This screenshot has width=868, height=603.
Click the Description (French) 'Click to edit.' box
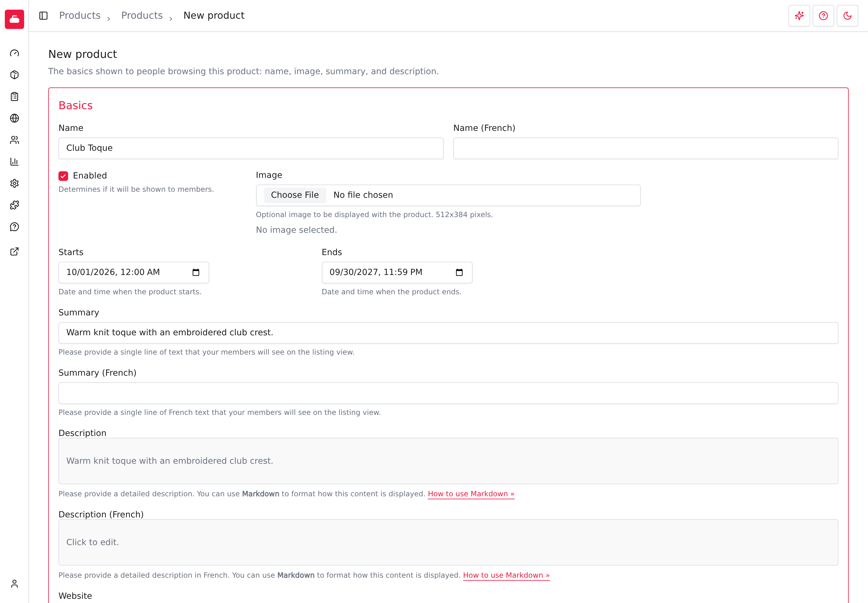click(x=448, y=542)
